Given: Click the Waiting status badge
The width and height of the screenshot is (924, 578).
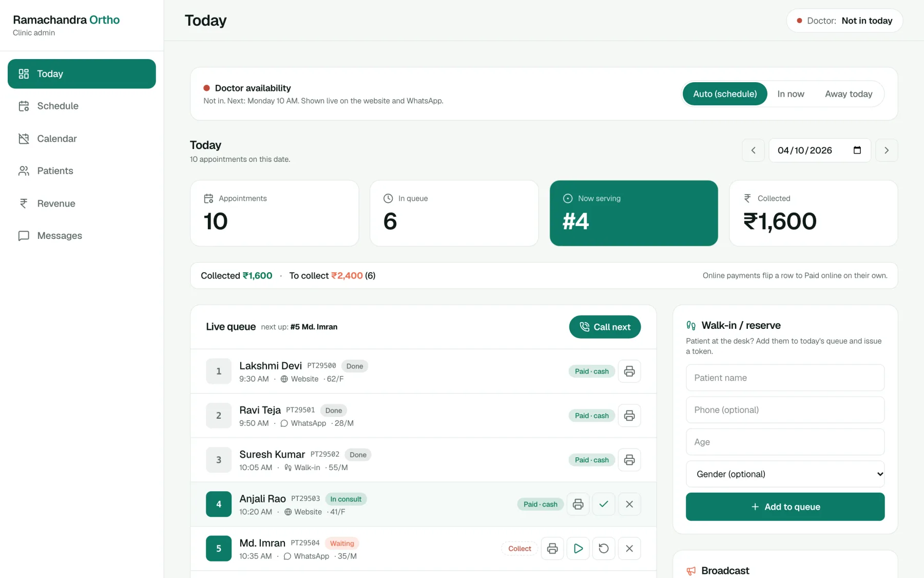Looking at the screenshot, I should coord(342,543).
